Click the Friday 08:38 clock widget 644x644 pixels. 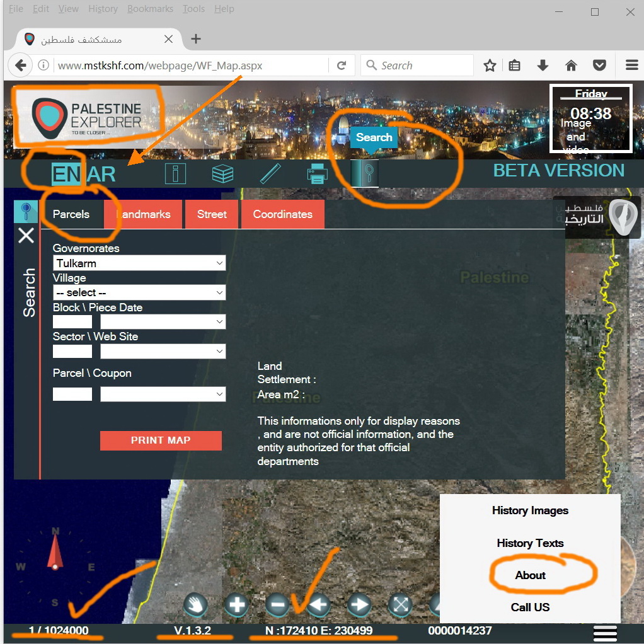click(590, 118)
